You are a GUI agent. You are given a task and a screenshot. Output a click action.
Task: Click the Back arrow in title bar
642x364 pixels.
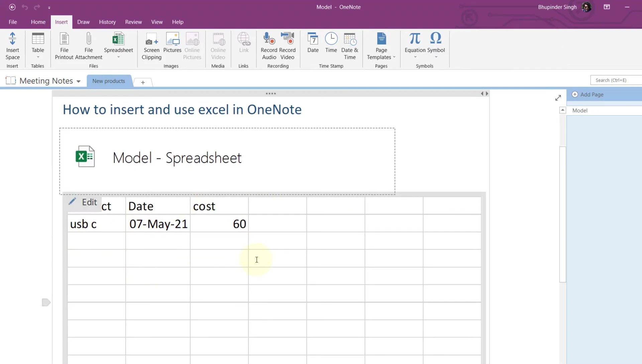[x=12, y=7]
